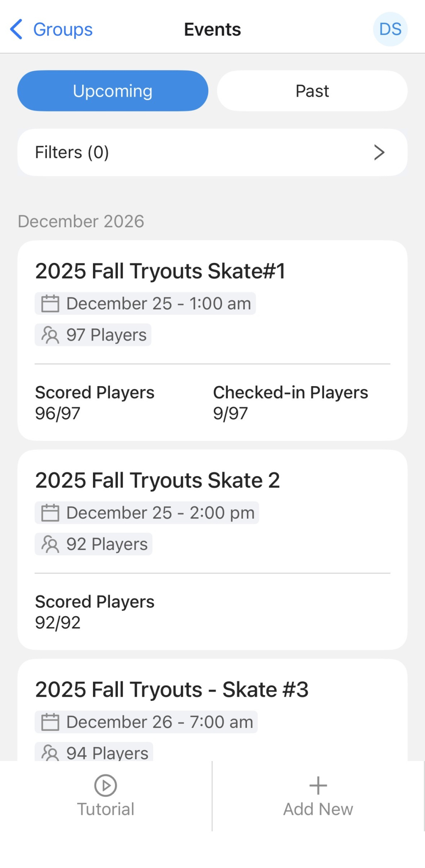This screenshot has height=868, width=425.
Task: Tap the back chevron icon
Action: click(16, 29)
